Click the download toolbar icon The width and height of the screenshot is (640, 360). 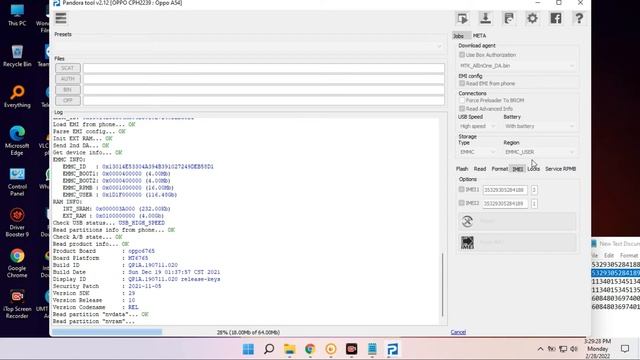485,18
